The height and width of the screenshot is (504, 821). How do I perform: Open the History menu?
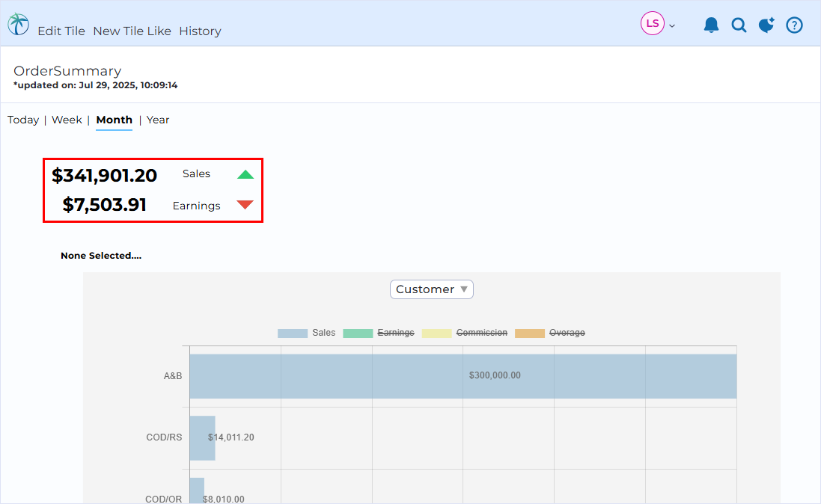pos(200,31)
